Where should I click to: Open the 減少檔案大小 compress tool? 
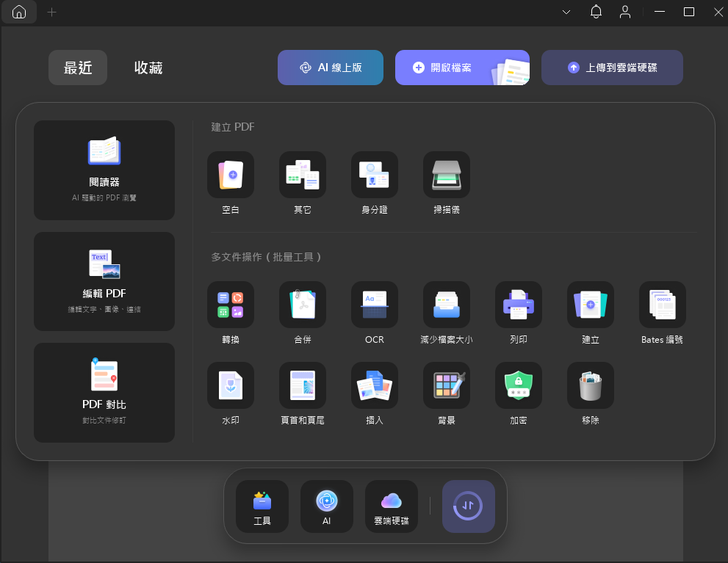447,305
